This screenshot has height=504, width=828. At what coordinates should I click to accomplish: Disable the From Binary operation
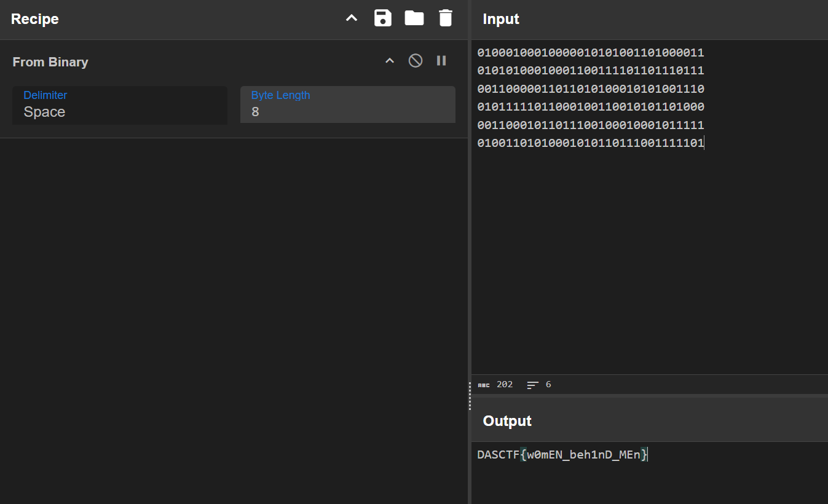[x=416, y=61]
